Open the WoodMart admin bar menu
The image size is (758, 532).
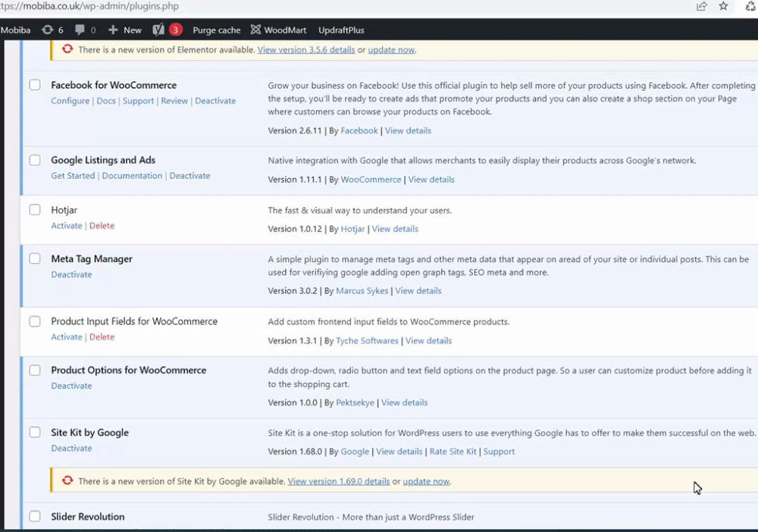[278, 30]
